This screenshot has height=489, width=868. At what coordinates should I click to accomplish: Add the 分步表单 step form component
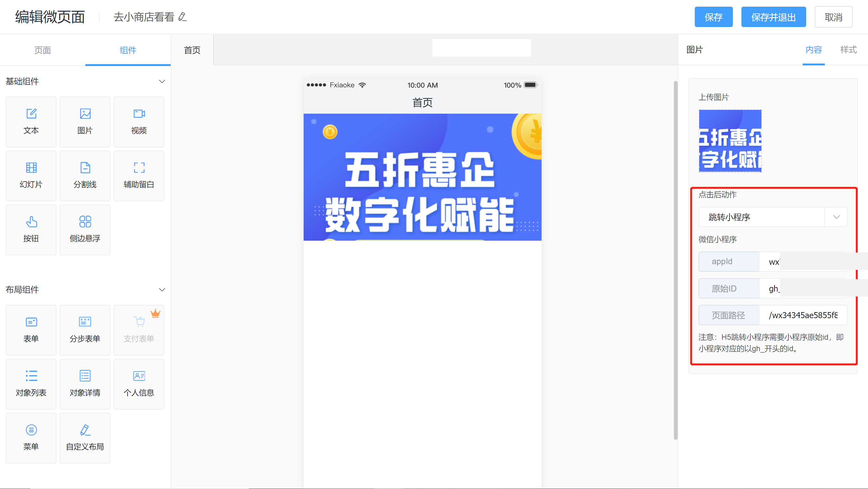pyautogui.click(x=85, y=330)
